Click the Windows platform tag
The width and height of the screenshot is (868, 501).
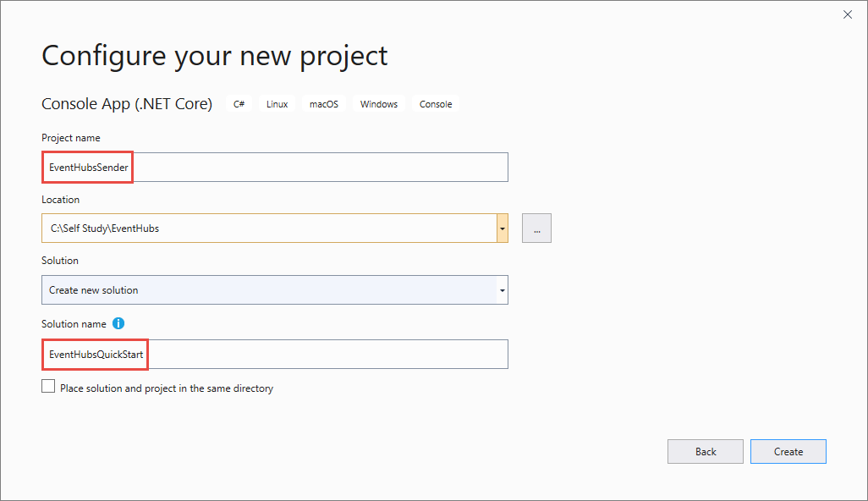(378, 104)
